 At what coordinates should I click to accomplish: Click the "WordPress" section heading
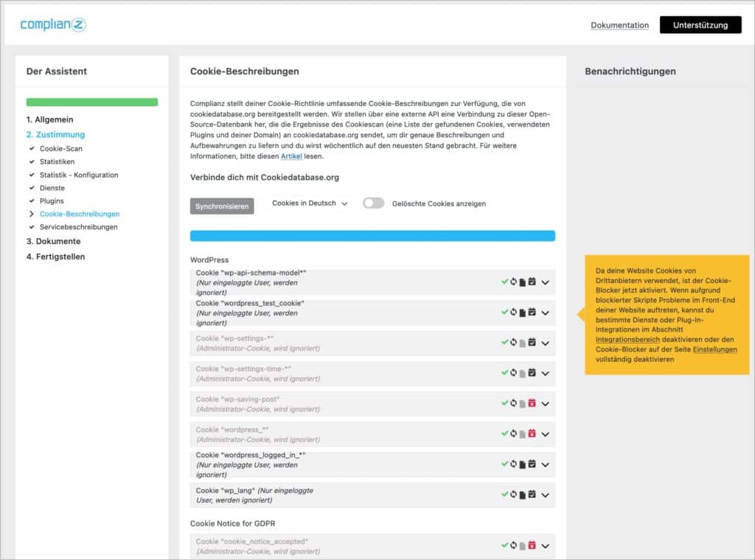[x=209, y=260]
